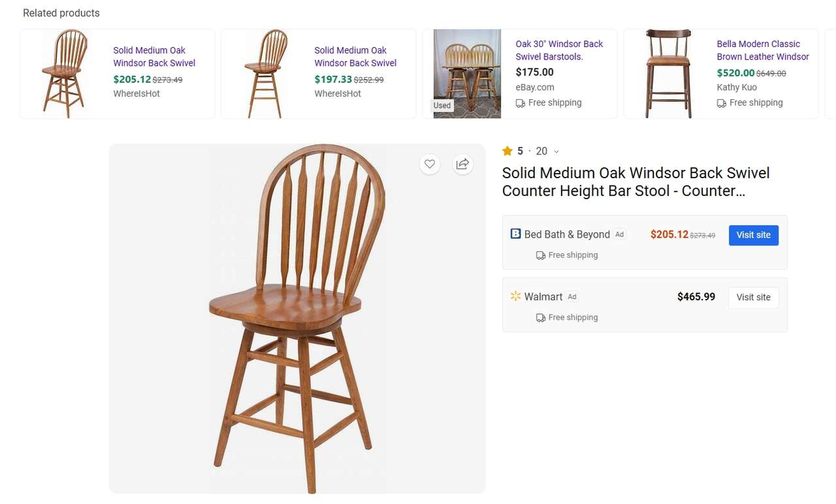The width and height of the screenshot is (836, 504).
Task: Open the Oak 30" Windsor Back Swivel Barstools link
Action: pos(559,50)
